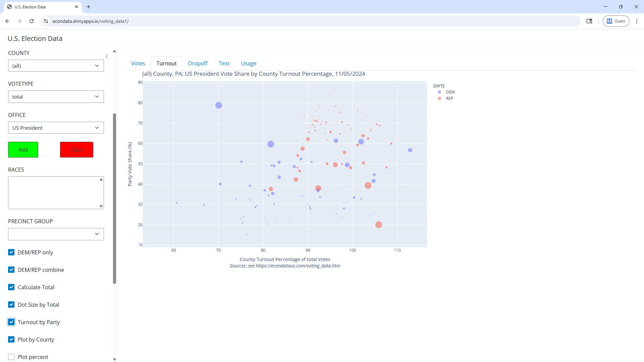This screenshot has width=644, height=362.
Task: Open the VOTETYPE dropdown showing total
Action: 56,97
